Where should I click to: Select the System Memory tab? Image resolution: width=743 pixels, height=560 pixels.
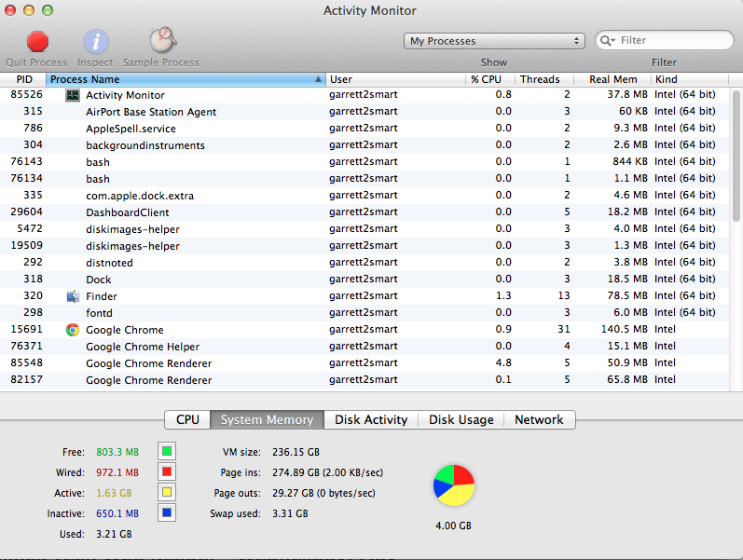(x=268, y=419)
